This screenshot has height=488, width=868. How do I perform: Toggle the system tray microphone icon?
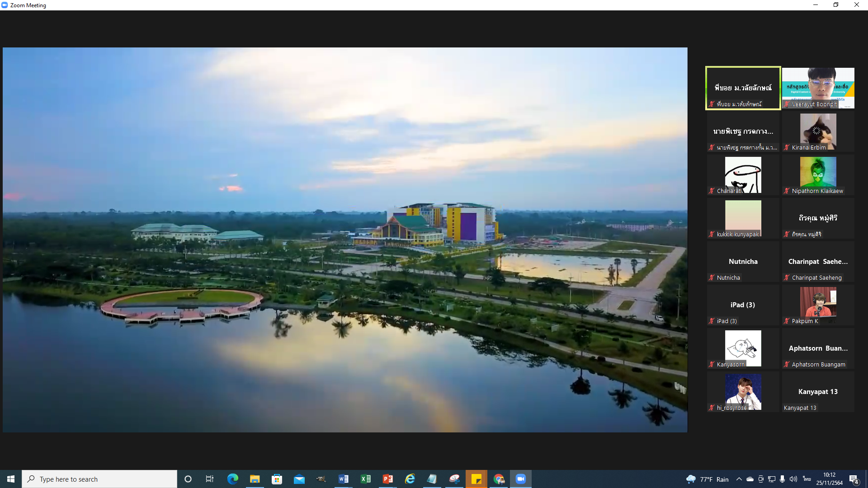[782, 479]
